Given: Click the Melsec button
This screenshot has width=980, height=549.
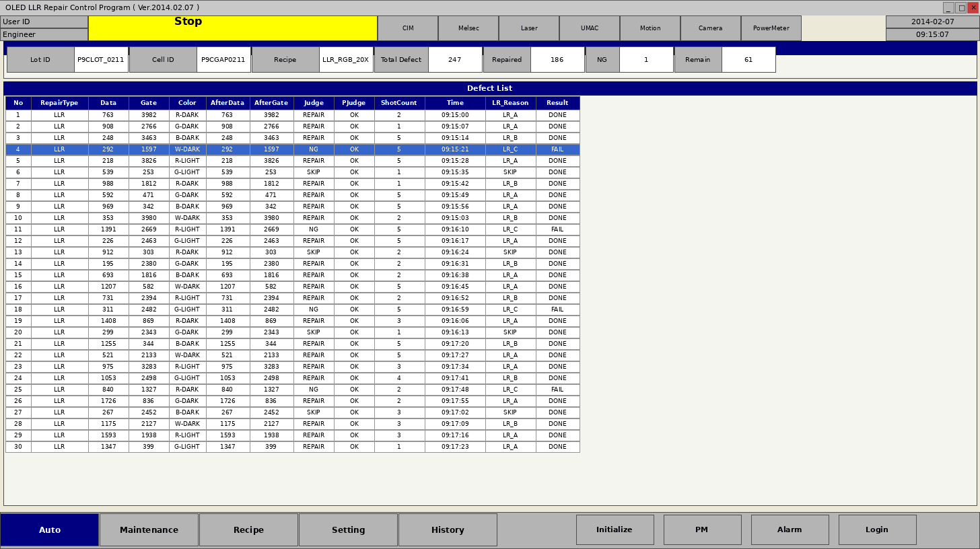Looking at the screenshot, I should pos(468,28).
